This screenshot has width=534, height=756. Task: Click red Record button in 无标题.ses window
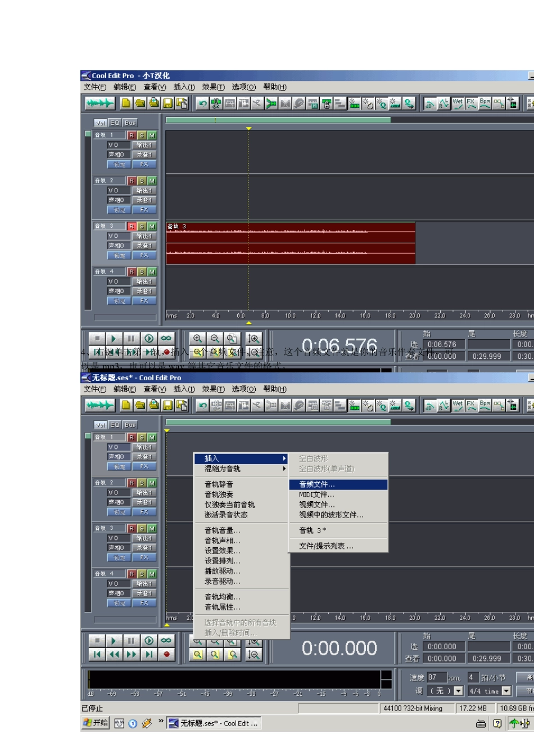166,654
